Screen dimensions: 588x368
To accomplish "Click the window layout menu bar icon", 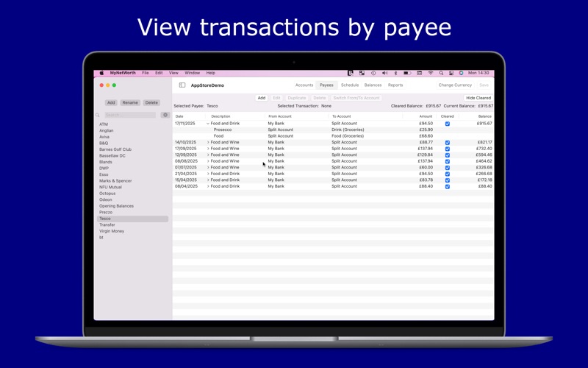I will [362, 73].
